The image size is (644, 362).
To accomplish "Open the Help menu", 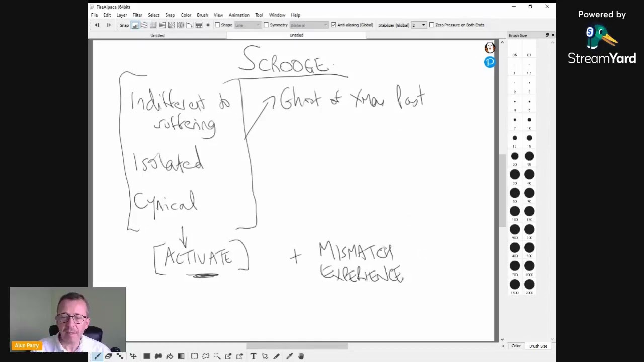I will pyautogui.click(x=295, y=15).
